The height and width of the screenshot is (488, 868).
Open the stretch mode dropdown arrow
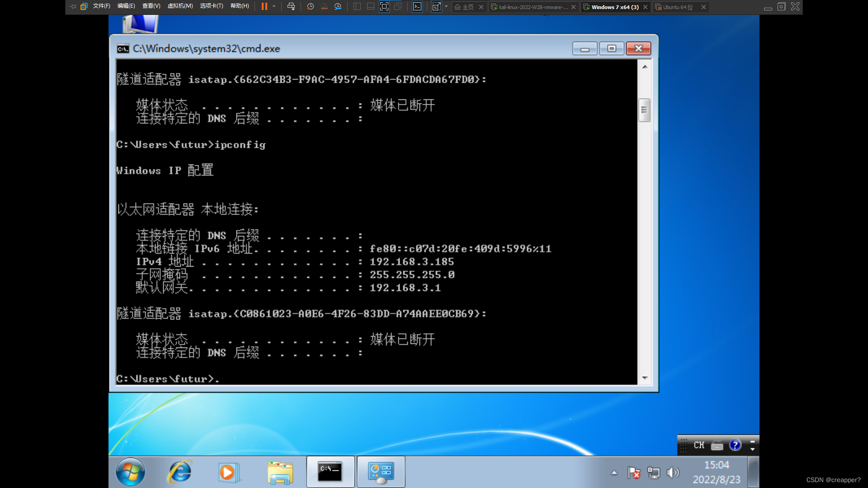pos(446,7)
